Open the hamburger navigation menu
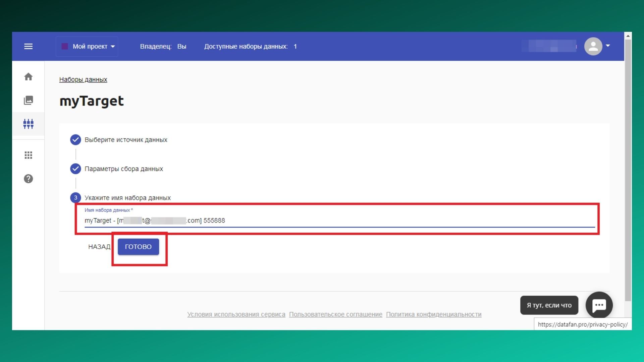 (x=29, y=46)
